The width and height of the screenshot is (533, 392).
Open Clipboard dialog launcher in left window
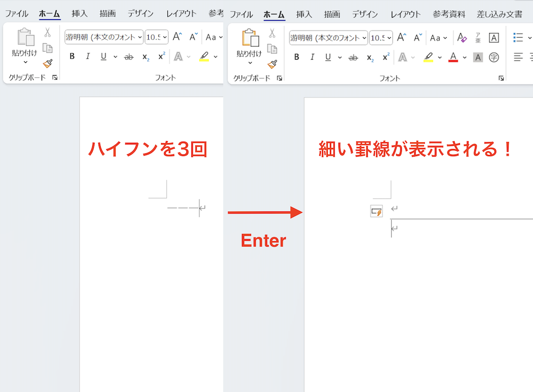click(x=55, y=77)
